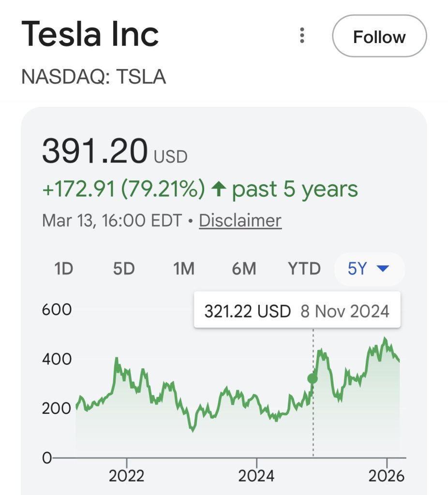448x495 pixels.
Task: Click the green data point on chart
Action: pos(313,378)
